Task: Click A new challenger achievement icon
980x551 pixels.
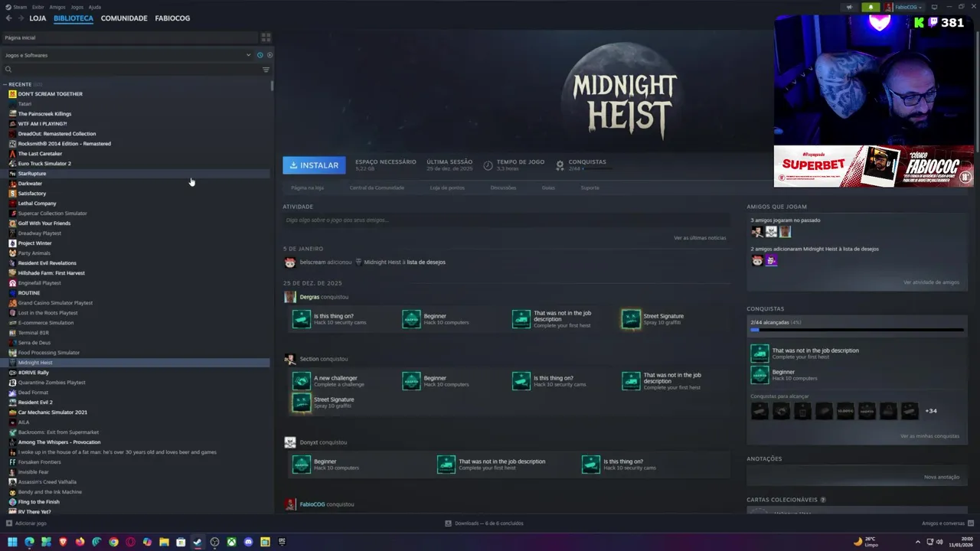Action: point(302,381)
